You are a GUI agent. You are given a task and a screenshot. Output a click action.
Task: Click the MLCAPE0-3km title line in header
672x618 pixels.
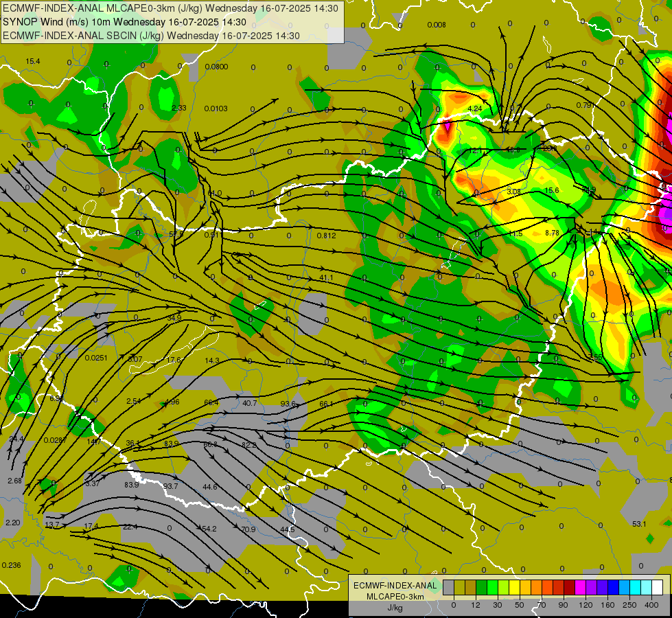click(x=170, y=8)
